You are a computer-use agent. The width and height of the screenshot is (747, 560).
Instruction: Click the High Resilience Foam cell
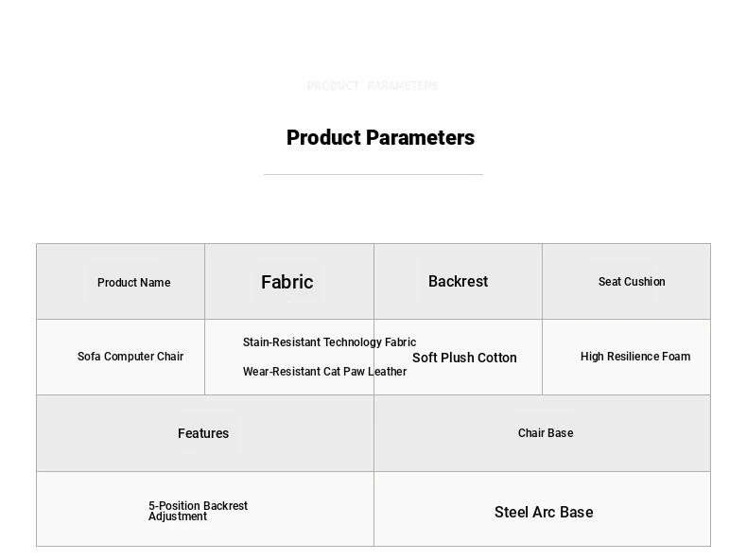(x=627, y=357)
